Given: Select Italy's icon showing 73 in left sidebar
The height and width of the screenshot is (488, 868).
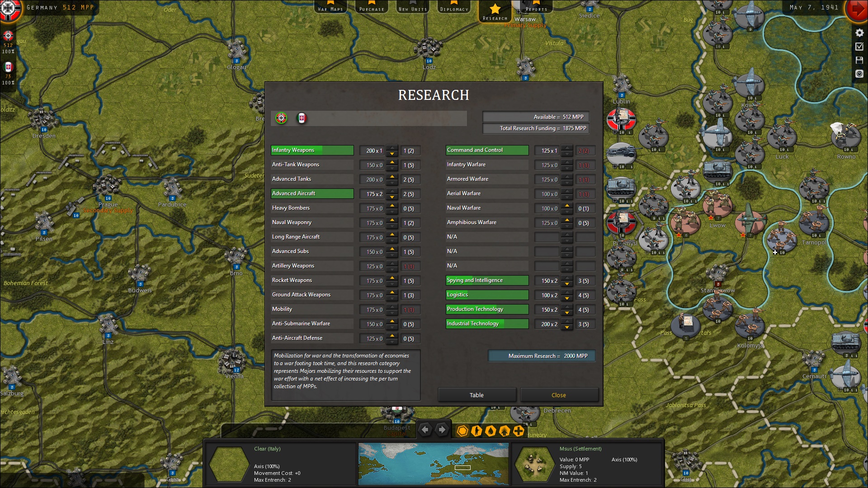Looking at the screenshot, I should point(8,67).
